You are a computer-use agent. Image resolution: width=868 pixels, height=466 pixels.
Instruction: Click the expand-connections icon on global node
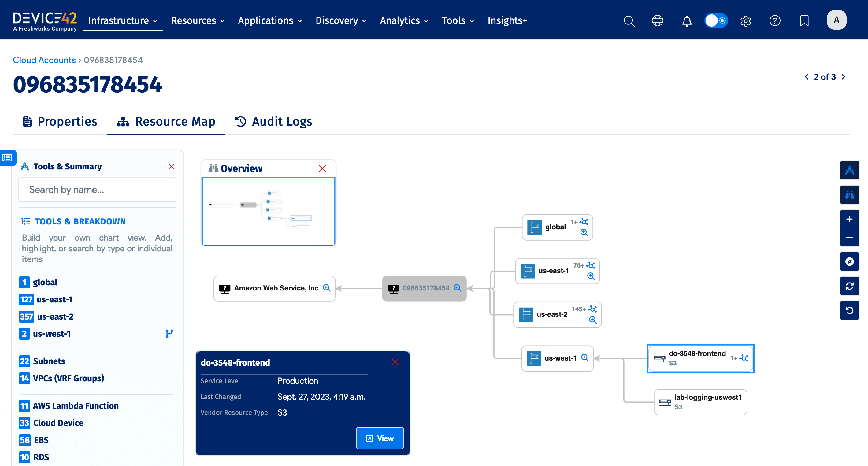[x=584, y=222]
